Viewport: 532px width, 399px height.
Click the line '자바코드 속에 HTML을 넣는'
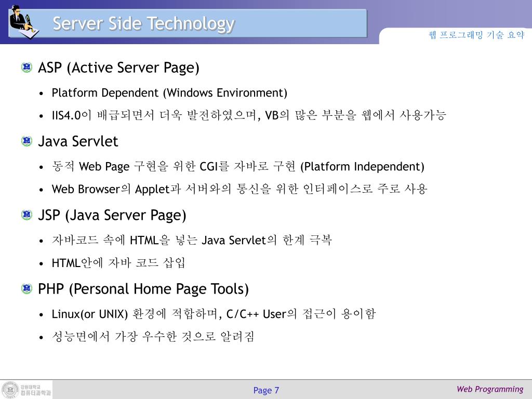192,240
